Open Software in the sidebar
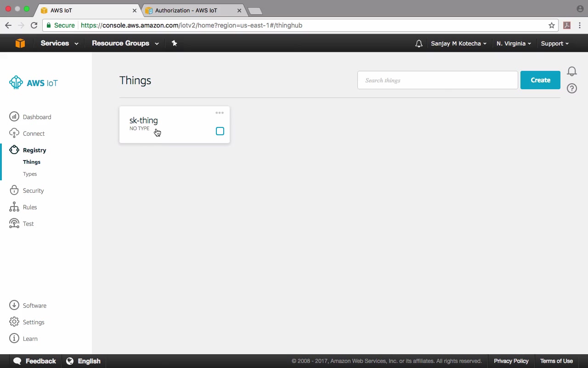Viewport: 588px width, 368px height. [34, 305]
